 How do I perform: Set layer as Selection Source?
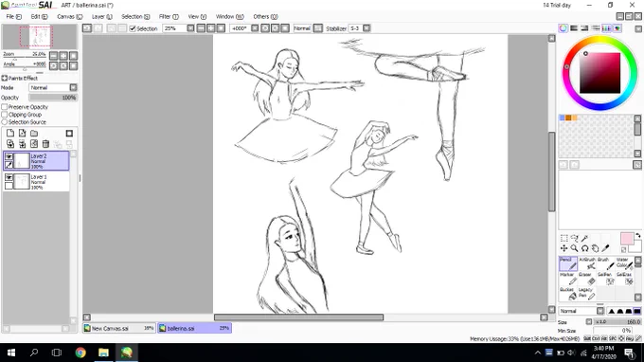coord(5,122)
